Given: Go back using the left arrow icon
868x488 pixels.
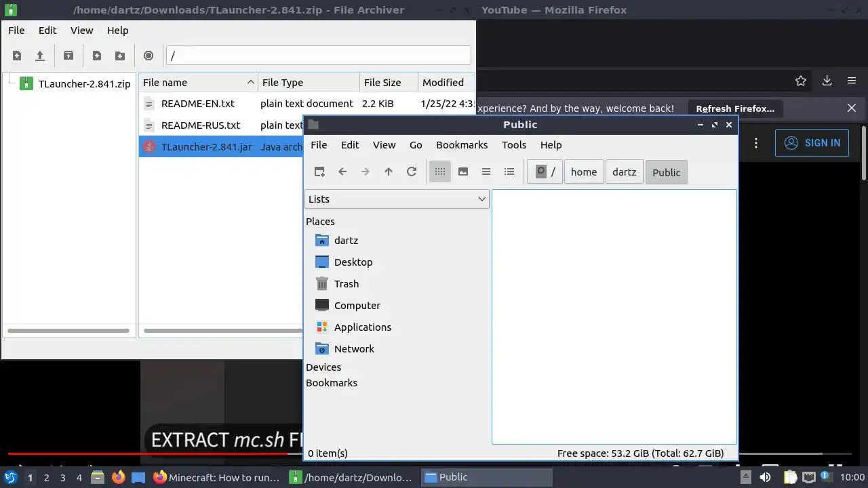Looking at the screenshot, I should coord(342,171).
